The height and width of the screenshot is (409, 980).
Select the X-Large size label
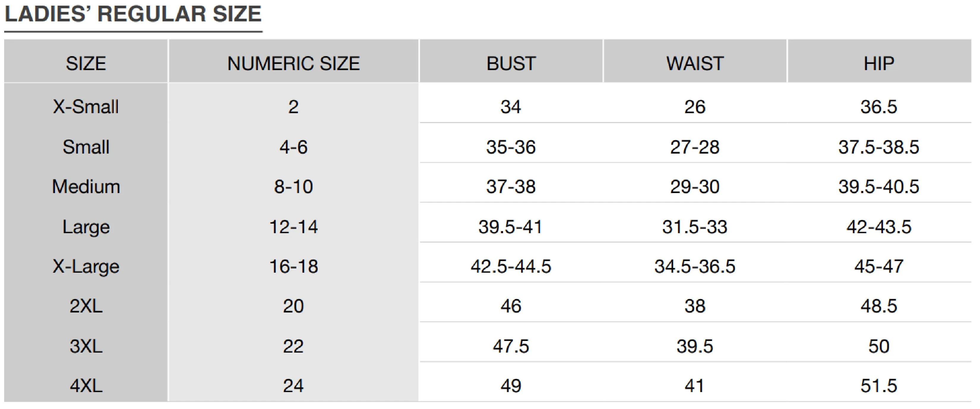click(x=86, y=267)
